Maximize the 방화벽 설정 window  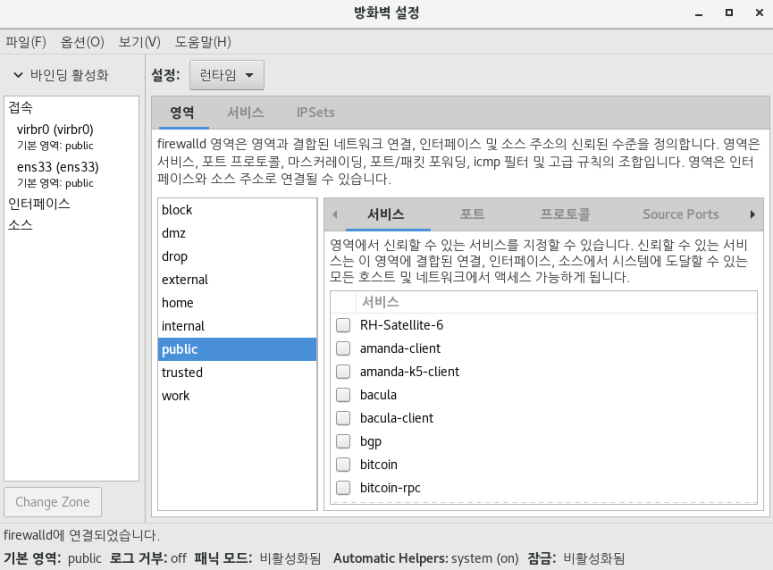729,13
